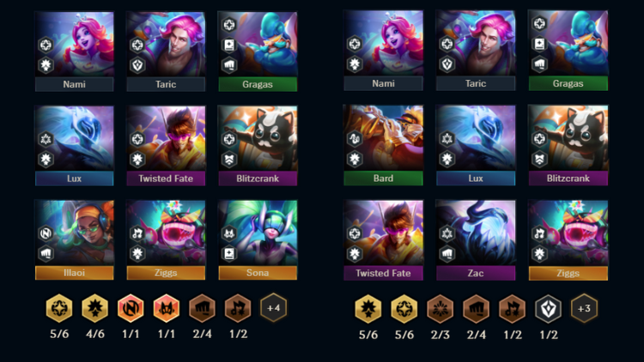Click the trait icon labeled 4/6
The width and height of the screenshot is (644, 362).
pyautogui.click(x=94, y=308)
